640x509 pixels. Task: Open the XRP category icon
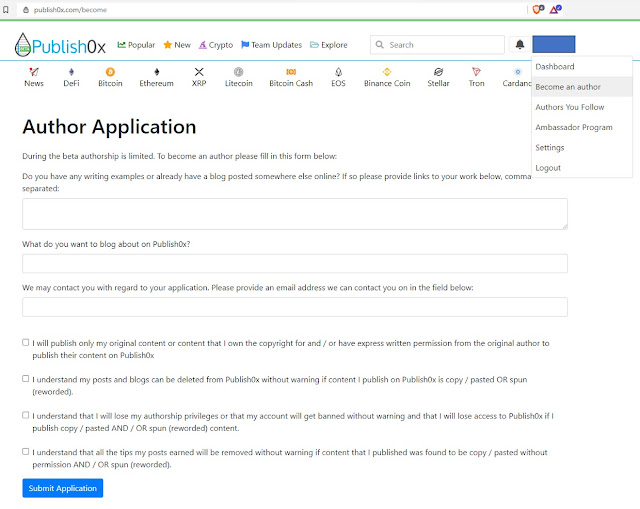[x=199, y=72]
